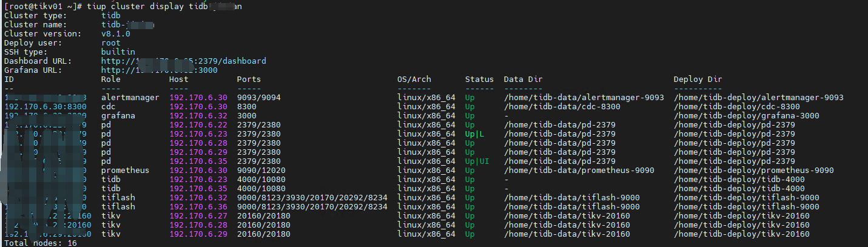This screenshot has width=868, height=247.
Task: Click the host 192.170.6.36 in tiflash row
Action: point(198,207)
